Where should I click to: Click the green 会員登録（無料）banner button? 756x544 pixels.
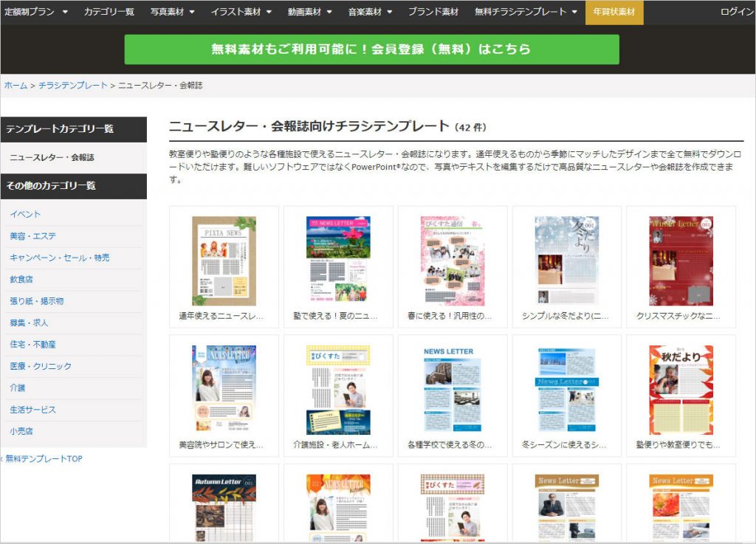click(371, 49)
